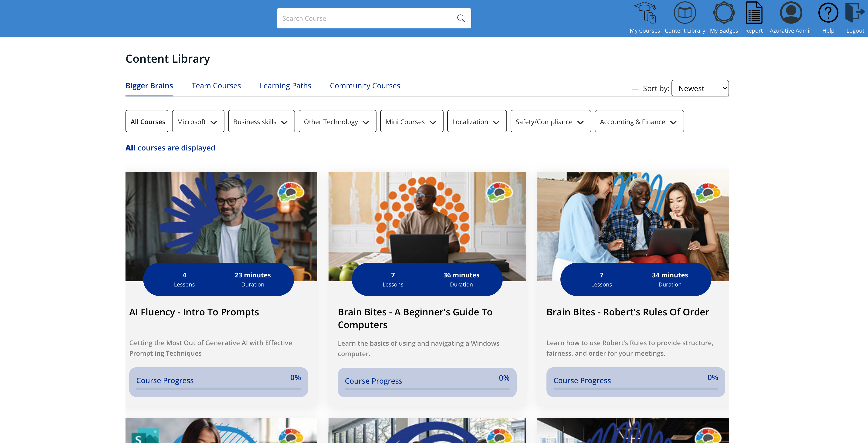Click 'Getting the Most Out of Generative AI' description
Screen dimensions: 868x443
(211, 348)
